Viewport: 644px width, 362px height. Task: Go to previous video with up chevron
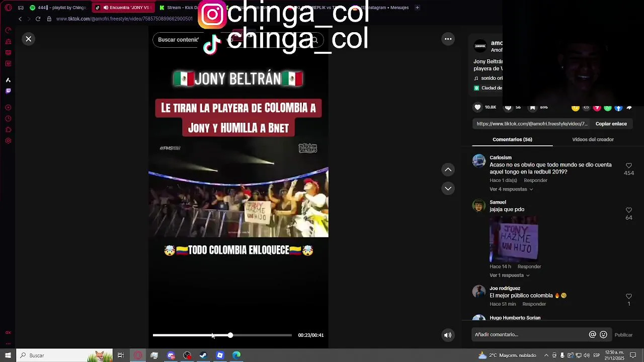(x=448, y=170)
